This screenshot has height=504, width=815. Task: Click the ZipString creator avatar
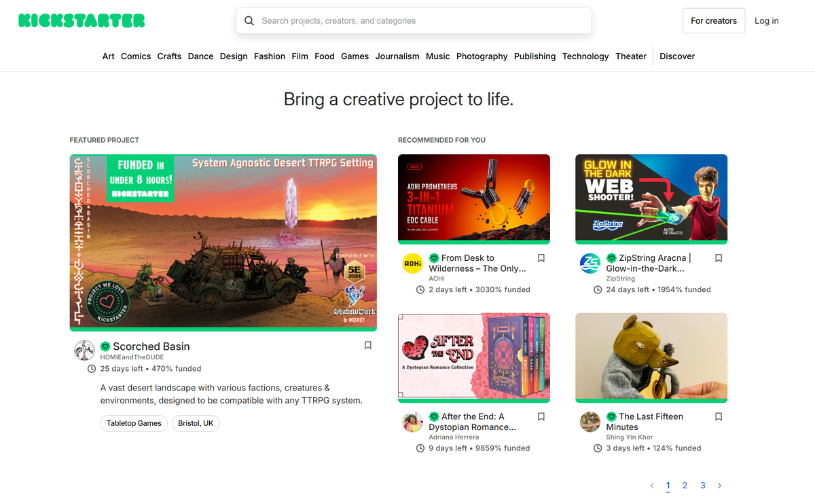coord(590,264)
